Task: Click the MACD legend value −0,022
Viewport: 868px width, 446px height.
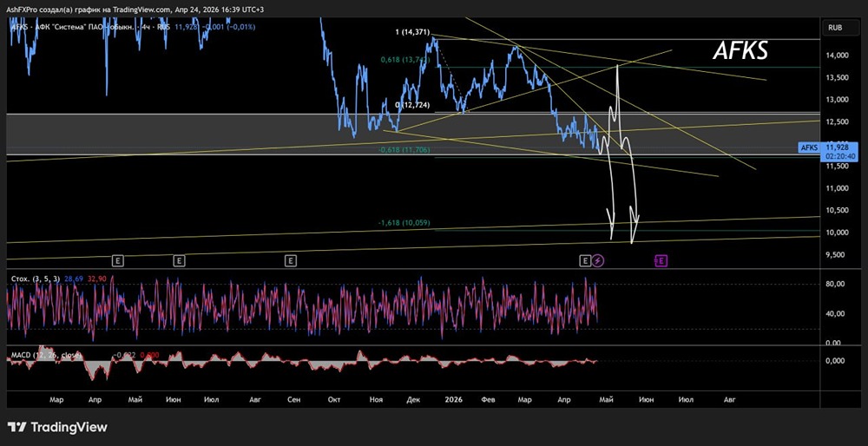Action: [124, 355]
